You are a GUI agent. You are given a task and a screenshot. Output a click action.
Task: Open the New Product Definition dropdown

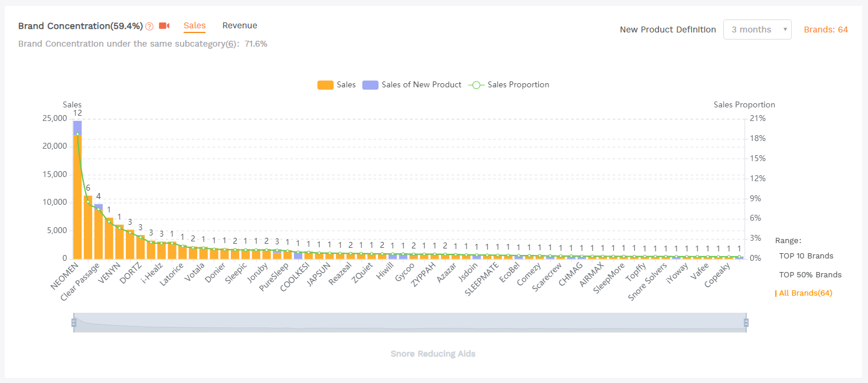coord(757,30)
